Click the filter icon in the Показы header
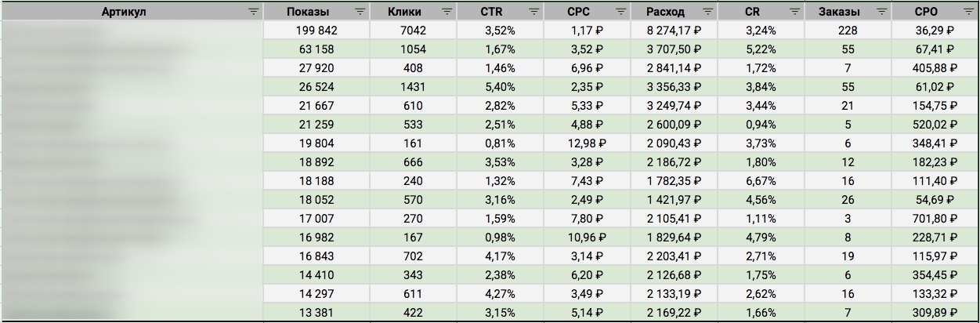 360,12
